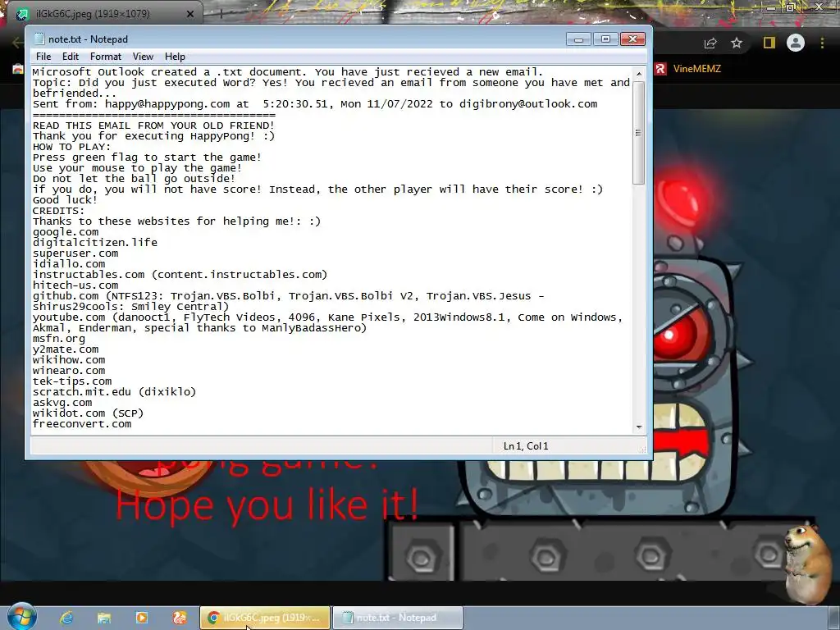
Task: Click the Notepad title bar document icon
Action: click(x=39, y=39)
